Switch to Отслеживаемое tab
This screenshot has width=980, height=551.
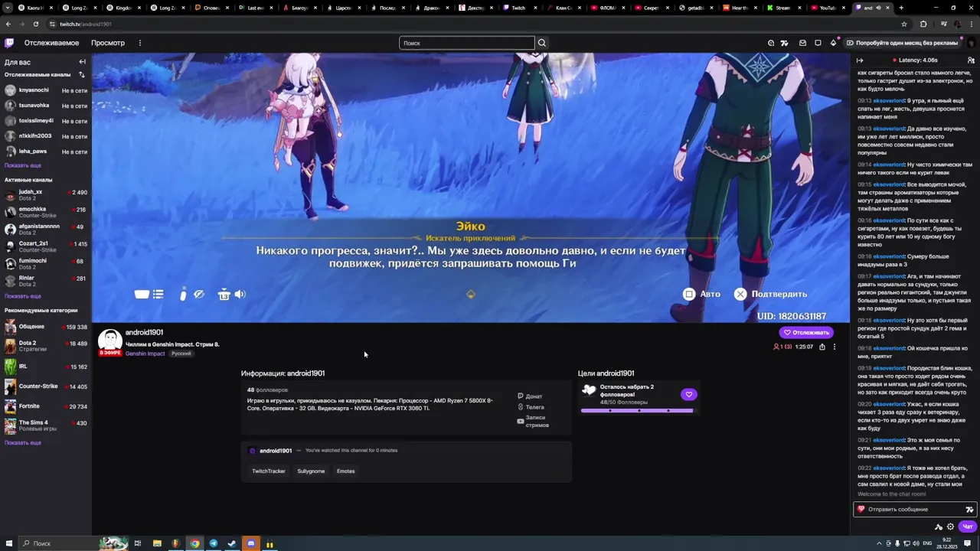coord(51,43)
